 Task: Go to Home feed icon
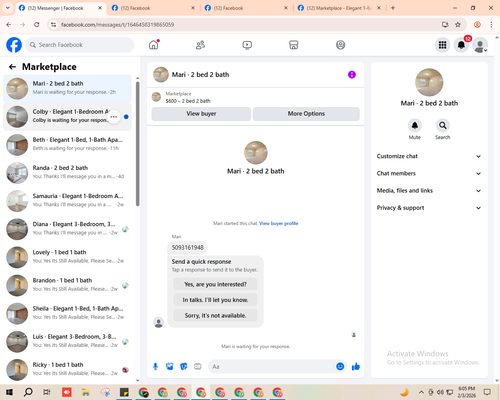[x=154, y=45]
